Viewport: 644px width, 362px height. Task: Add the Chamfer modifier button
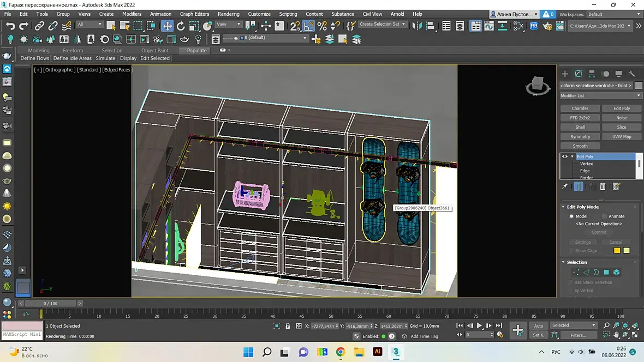point(580,108)
